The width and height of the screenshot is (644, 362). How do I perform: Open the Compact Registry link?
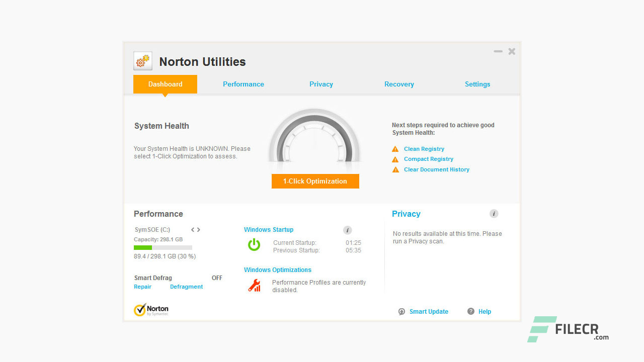coord(429,159)
